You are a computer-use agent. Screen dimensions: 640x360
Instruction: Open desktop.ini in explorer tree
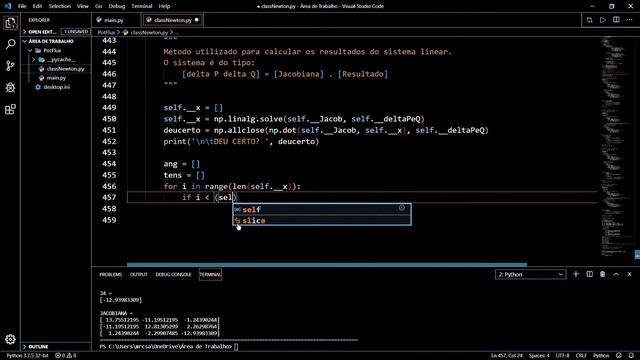(56, 87)
